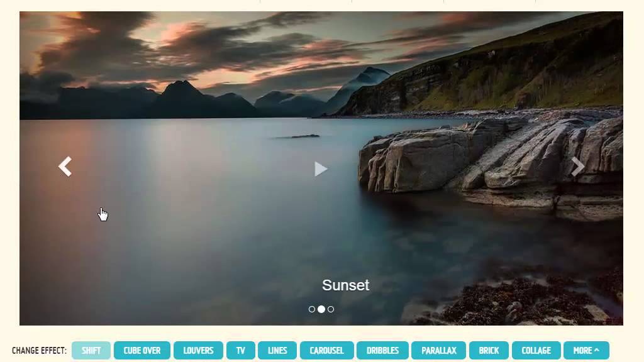The image size is (644, 362).
Task: Go to previous slide with left arrow
Action: 65,167
